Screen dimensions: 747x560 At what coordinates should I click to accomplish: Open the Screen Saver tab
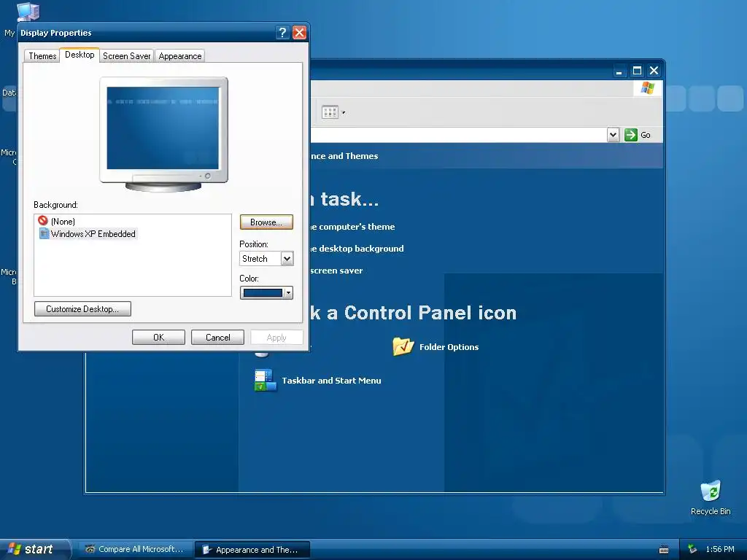(127, 55)
